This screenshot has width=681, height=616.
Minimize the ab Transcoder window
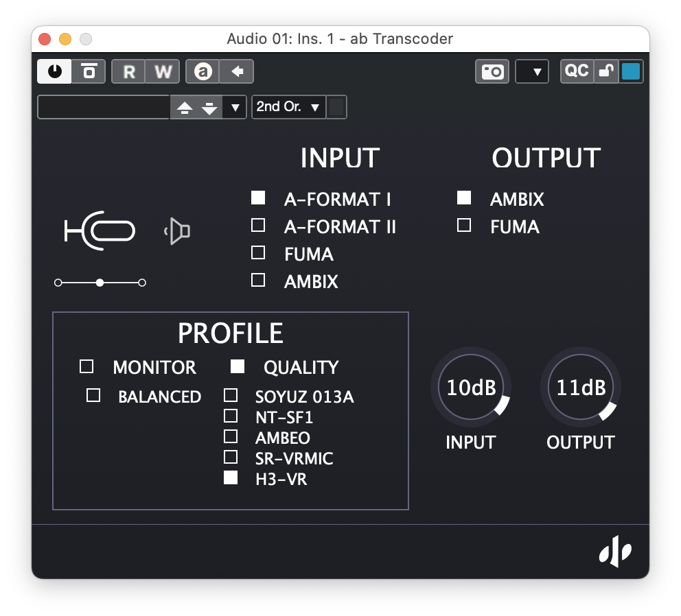click(65, 39)
